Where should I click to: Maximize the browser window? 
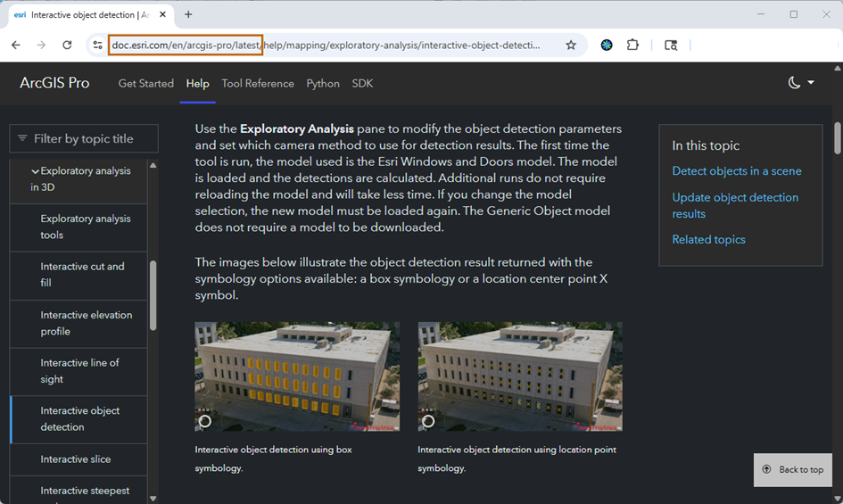(794, 14)
